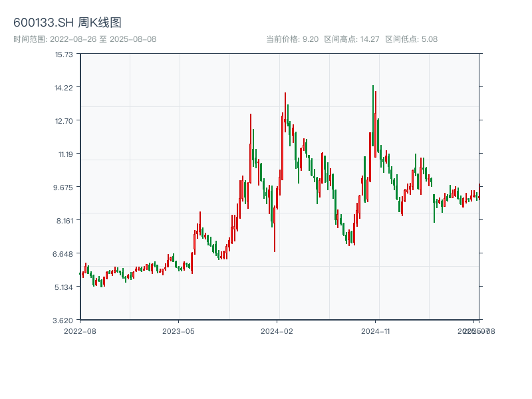
Task: Select the 9.675 price axis label
Action: pos(65,188)
